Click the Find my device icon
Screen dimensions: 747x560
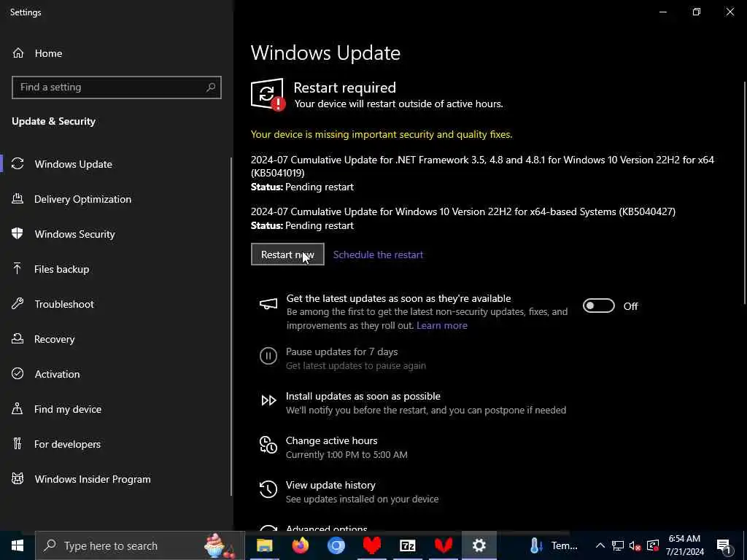tap(18, 409)
